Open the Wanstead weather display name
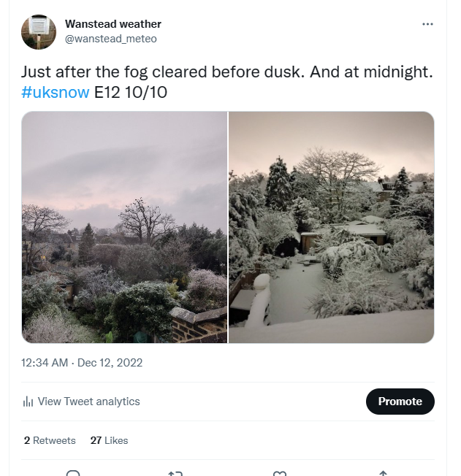 coord(113,24)
